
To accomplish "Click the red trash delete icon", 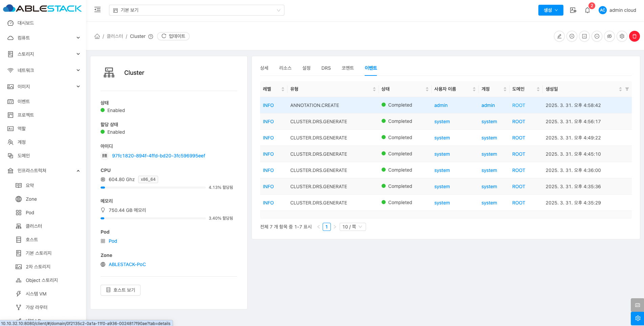I will coord(634,36).
